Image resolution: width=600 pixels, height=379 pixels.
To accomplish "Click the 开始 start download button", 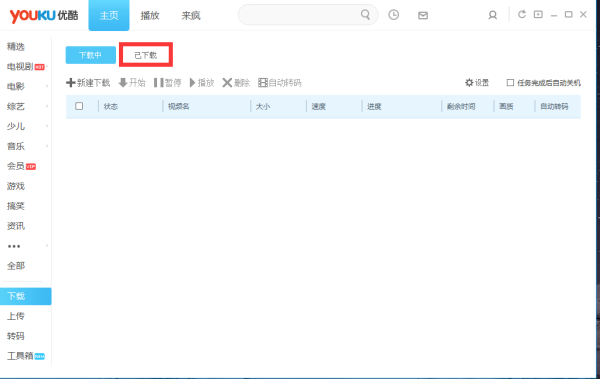I will [132, 83].
